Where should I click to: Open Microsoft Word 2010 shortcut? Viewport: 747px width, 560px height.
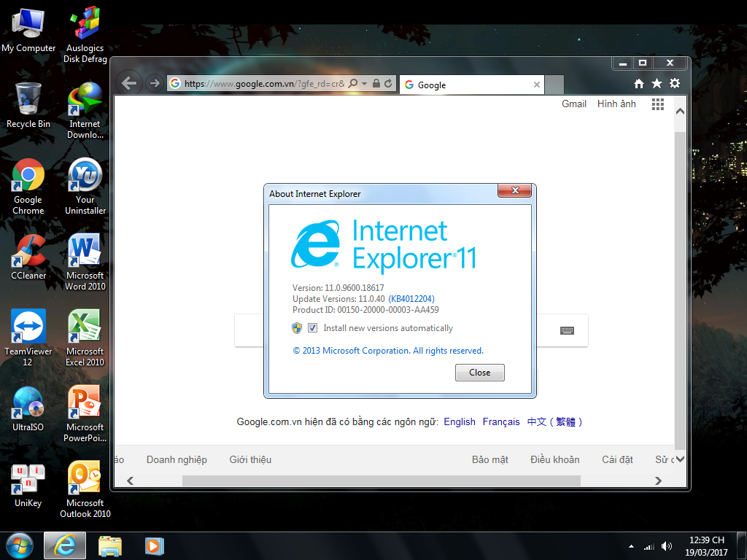point(85,262)
